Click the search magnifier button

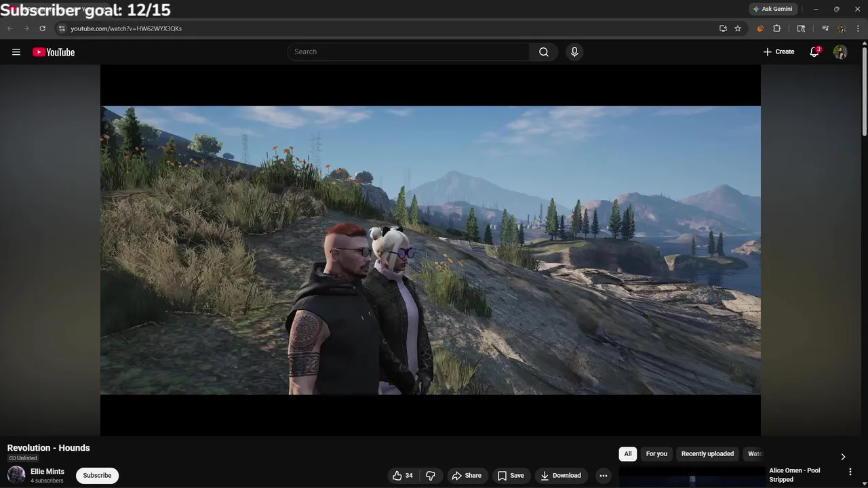point(544,52)
